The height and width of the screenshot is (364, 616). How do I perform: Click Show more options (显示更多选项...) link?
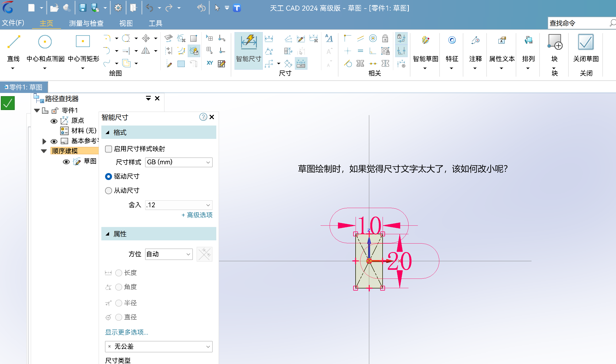127,332
